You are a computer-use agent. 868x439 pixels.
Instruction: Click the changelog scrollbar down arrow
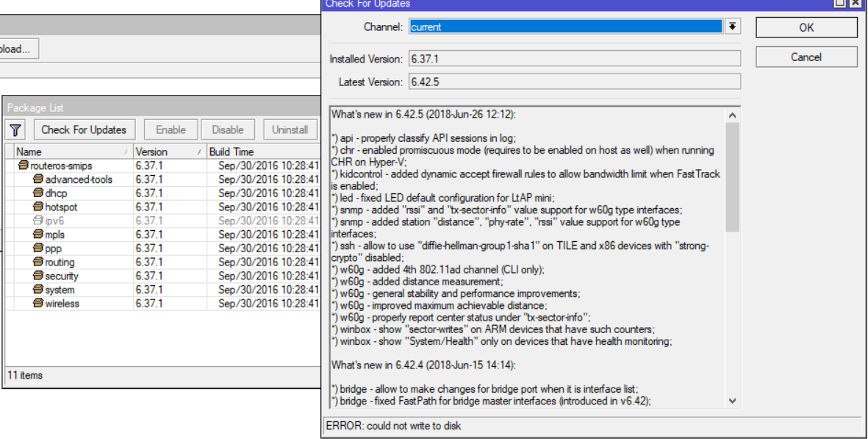pyautogui.click(x=732, y=401)
